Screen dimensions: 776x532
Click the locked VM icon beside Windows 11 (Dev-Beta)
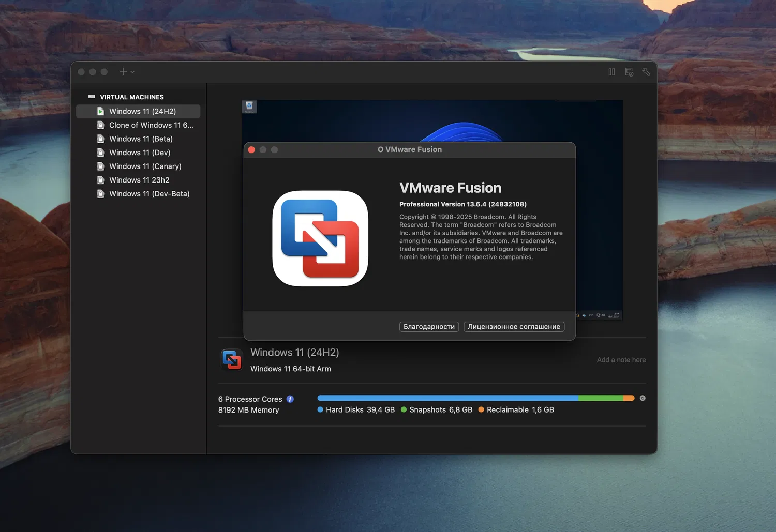[100, 194]
